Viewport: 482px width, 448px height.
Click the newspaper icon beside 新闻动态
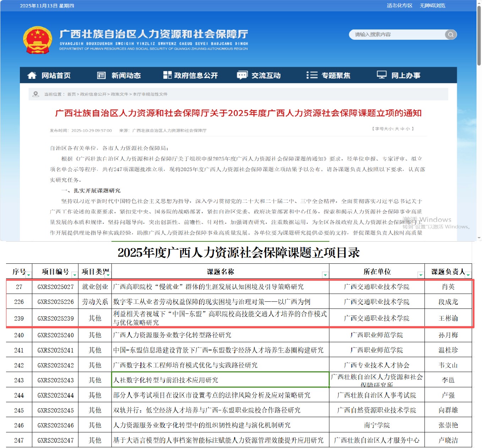[102, 75]
